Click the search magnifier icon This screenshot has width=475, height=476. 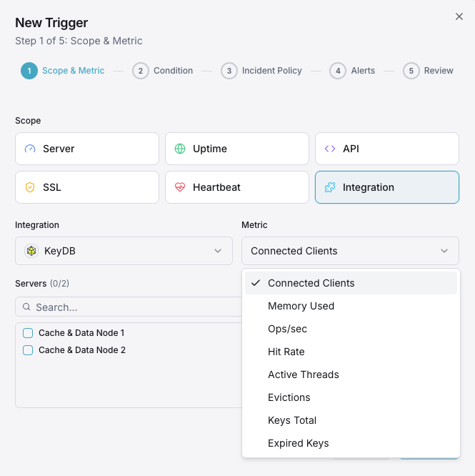pyautogui.click(x=26, y=307)
